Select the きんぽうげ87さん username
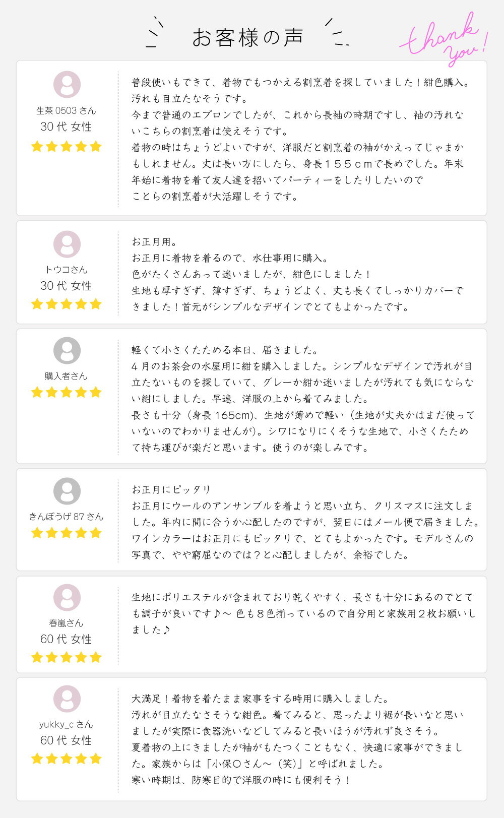The image size is (504, 818). click(x=66, y=516)
